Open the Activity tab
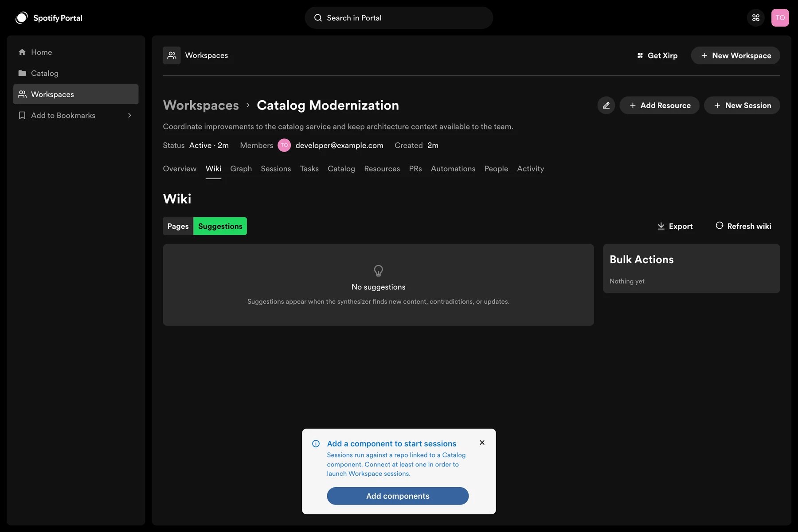The height and width of the screenshot is (532, 798). point(530,169)
